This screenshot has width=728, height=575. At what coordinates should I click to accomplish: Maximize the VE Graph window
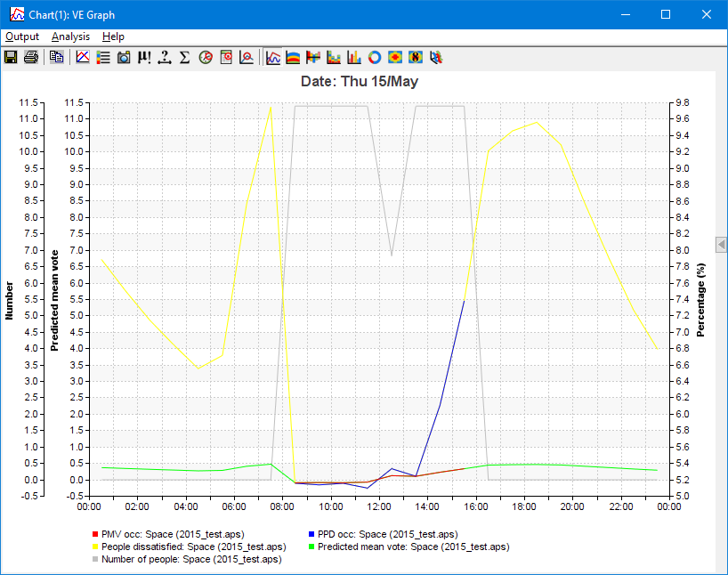tap(666, 14)
